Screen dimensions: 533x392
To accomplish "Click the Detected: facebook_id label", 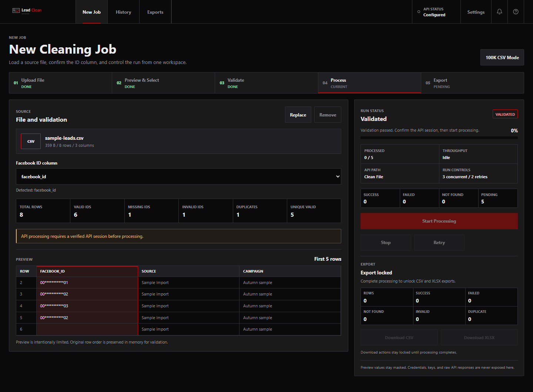I will (x=36, y=190).
